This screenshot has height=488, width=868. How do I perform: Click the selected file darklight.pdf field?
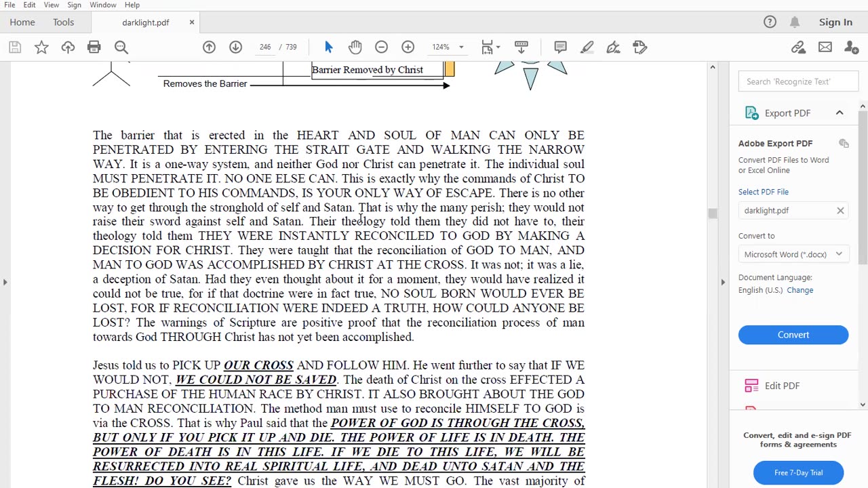(x=793, y=211)
